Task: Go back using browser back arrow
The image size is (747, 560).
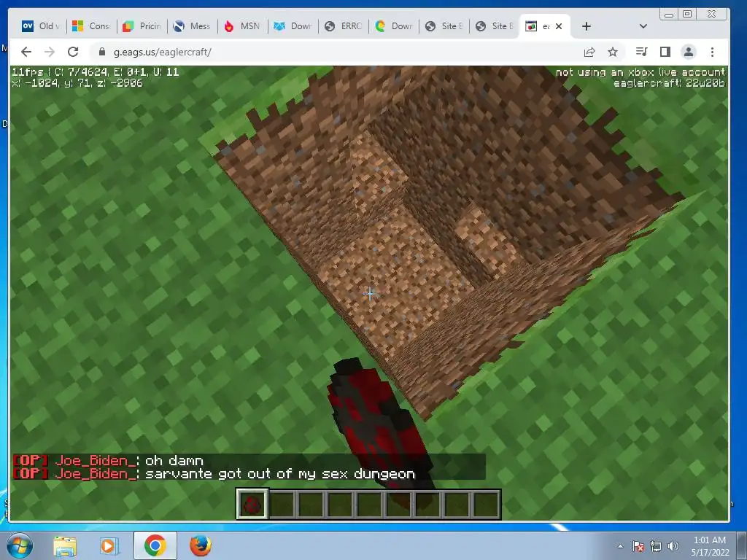Action: pyautogui.click(x=26, y=52)
